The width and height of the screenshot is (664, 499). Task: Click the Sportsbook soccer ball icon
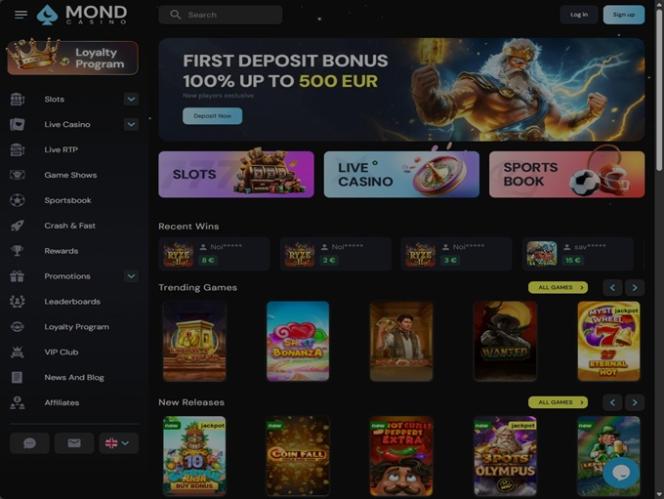point(17,200)
